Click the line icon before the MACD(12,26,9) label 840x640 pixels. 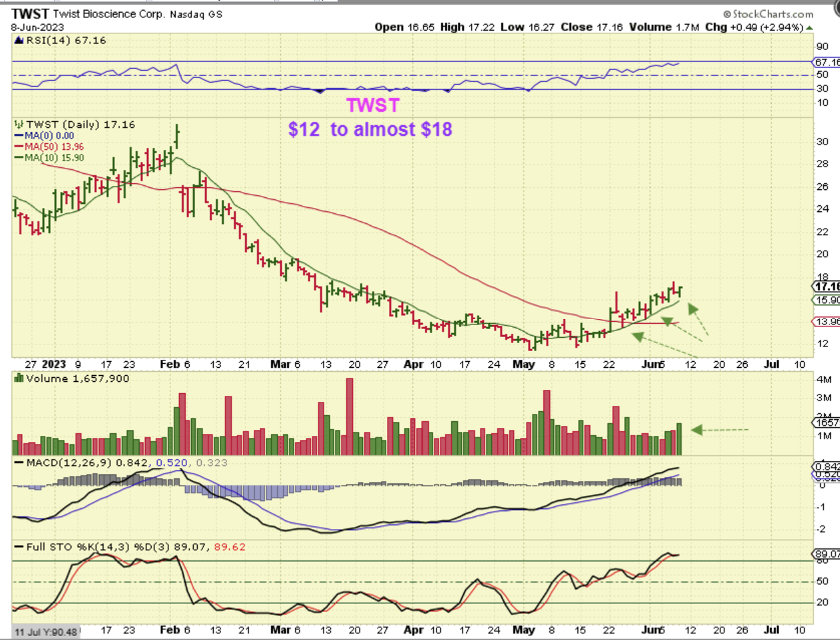pyautogui.click(x=19, y=463)
